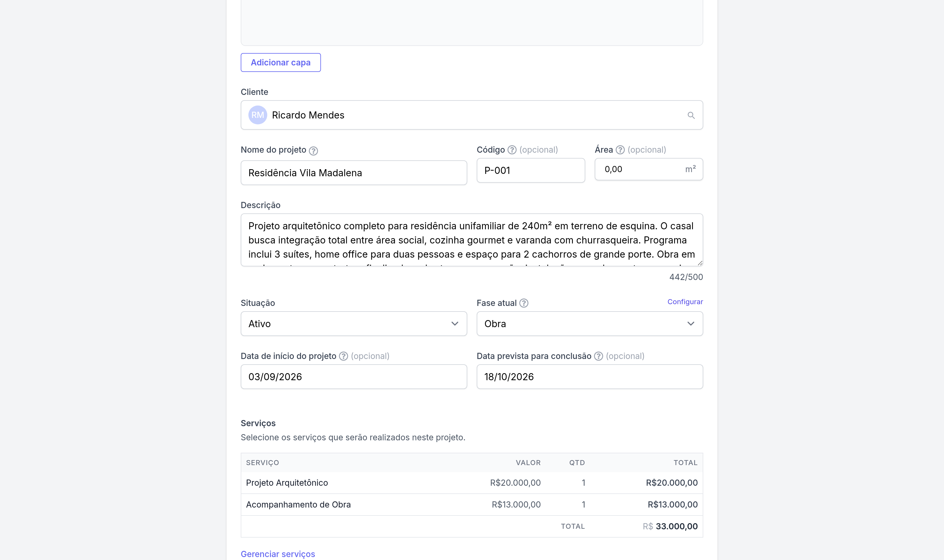Screen dimensions: 944x560
Task: Click the SERVIÇO column header
Action: [263, 463]
